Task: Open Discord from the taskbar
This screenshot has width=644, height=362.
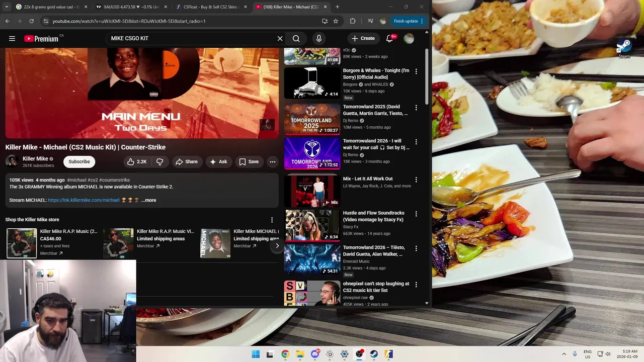Action: [x=315, y=354]
